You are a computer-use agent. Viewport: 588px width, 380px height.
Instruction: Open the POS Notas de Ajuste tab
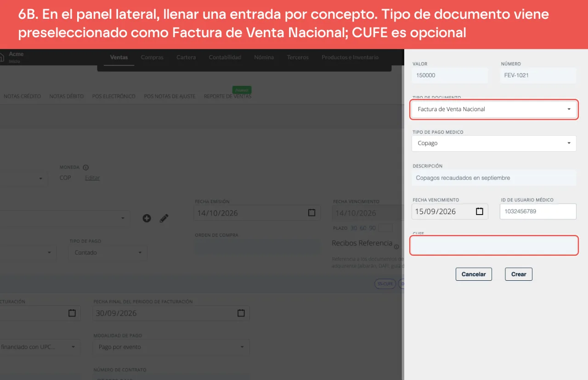pos(170,96)
